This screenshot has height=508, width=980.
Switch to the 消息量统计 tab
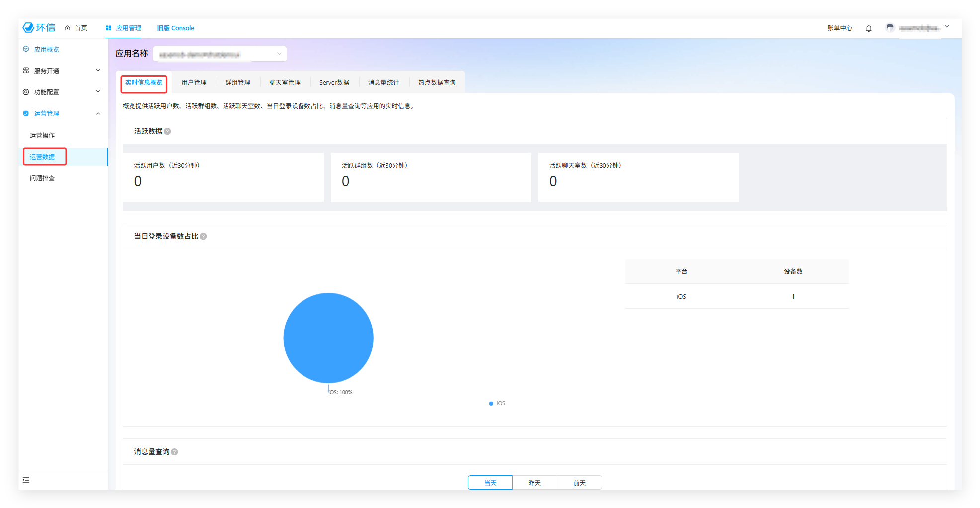pos(383,83)
